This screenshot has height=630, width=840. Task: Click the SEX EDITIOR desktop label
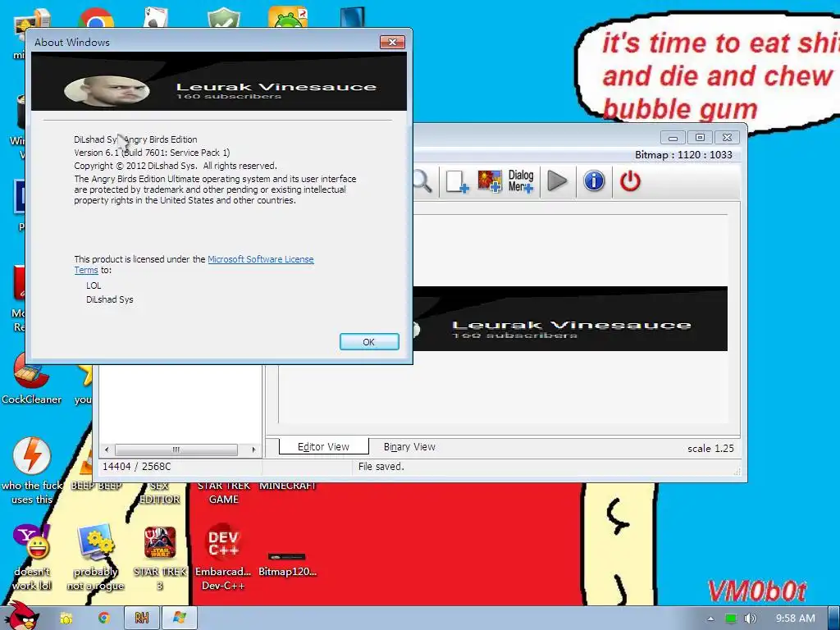(160, 493)
